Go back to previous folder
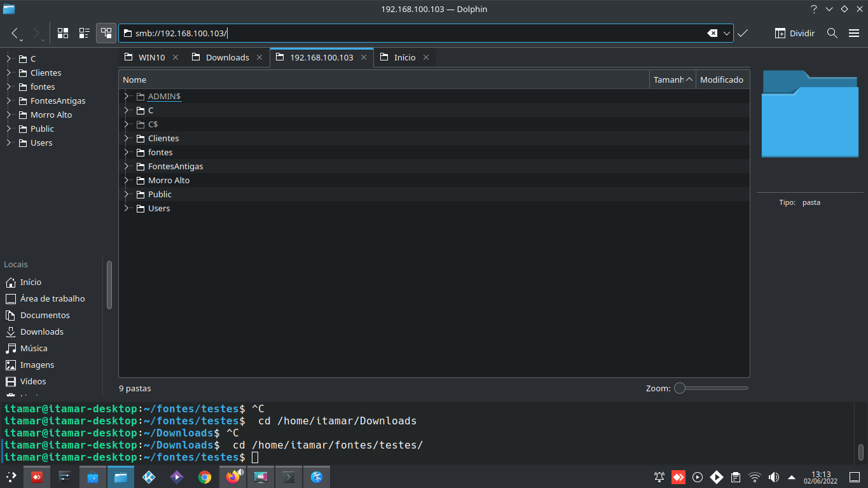Image resolution: width=868 pixels, height=488 pixels. coord(15,33)
